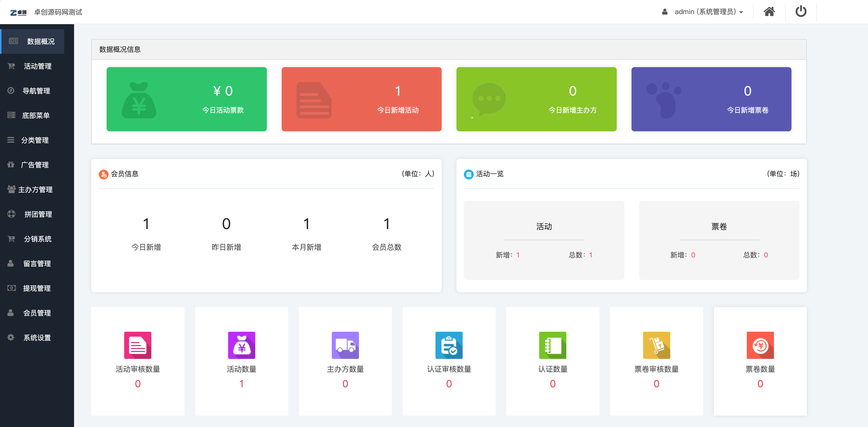The image size is (868, 427).
Task: Open 活动管理 sidebar menu
Action: [37, 66]
